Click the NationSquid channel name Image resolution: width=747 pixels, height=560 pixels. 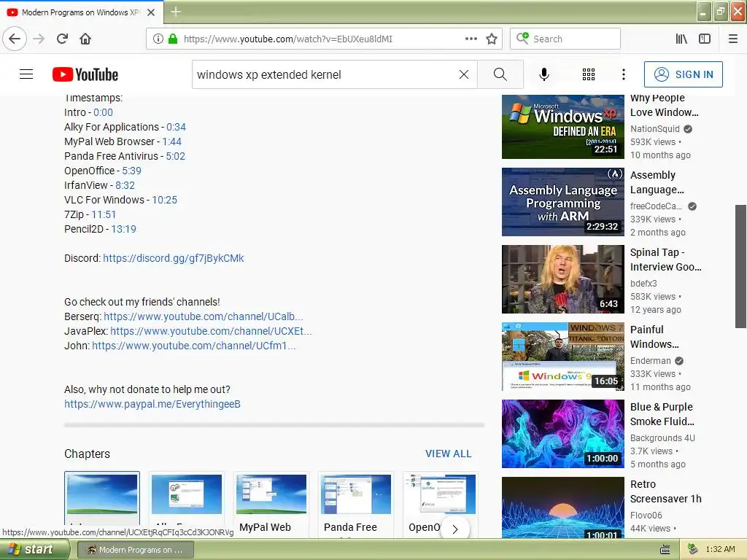[655, 129]
